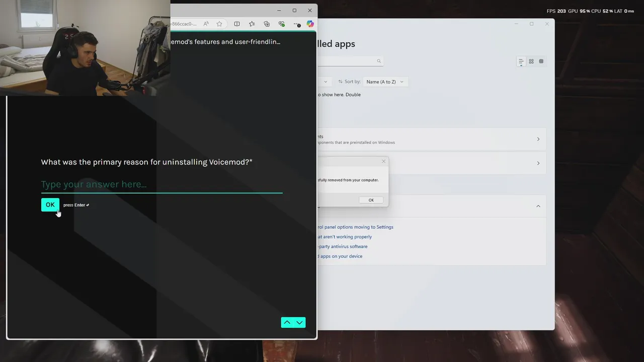Screen dimensions: 644x362
Task: Click the teal OK button in the survey
Action: tap(50, 205)
